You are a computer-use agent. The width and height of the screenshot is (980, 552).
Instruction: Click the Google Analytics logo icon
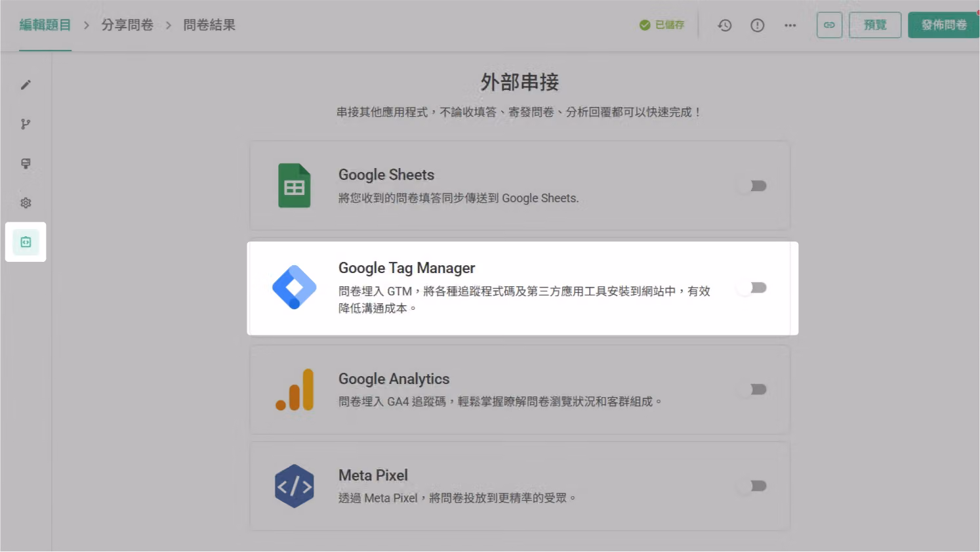pos(295,389)
